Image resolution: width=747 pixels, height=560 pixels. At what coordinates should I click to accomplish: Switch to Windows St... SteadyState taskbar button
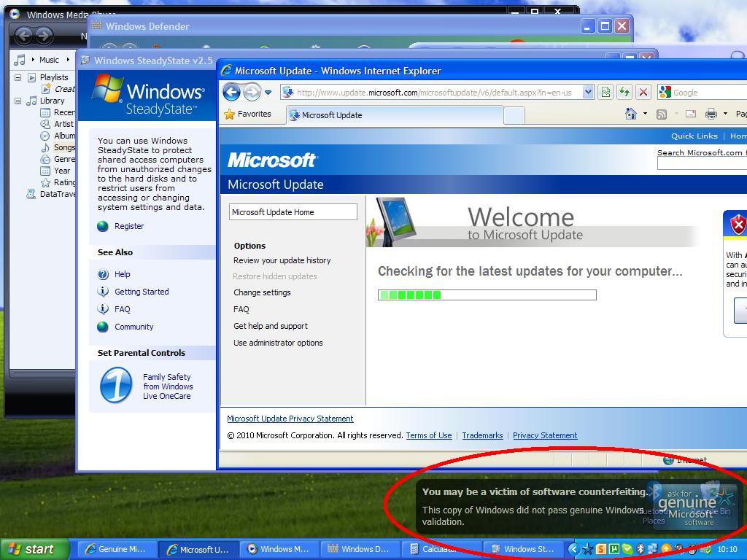click(522, 549)
